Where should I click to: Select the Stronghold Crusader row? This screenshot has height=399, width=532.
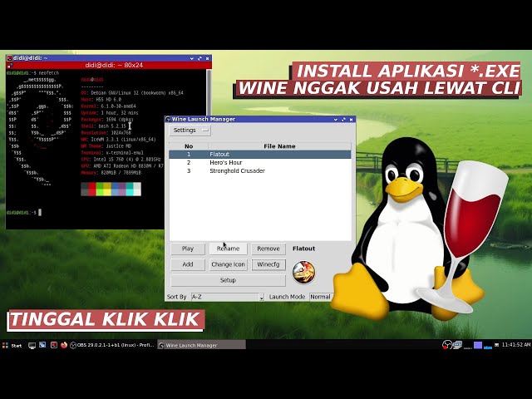[260, 170]
